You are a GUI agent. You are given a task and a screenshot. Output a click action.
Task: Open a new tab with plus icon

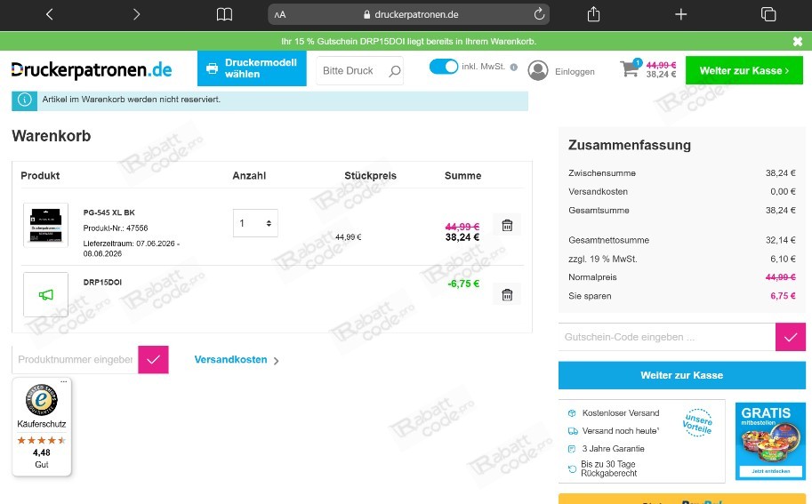[x=681, y=14]
